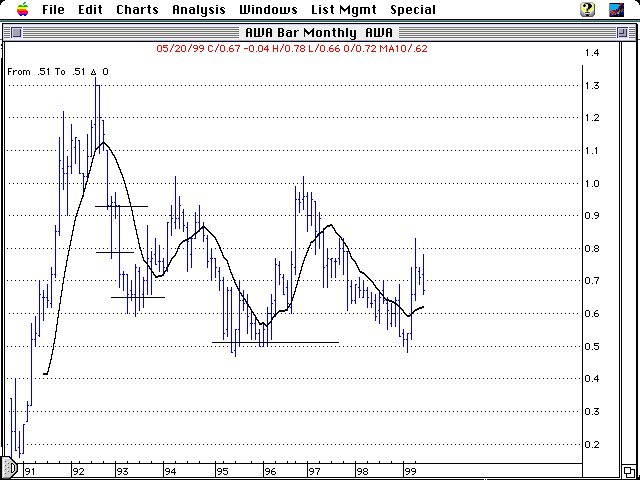
Task: Click the 96 year label on axis
Action: [x=271, y=471]
